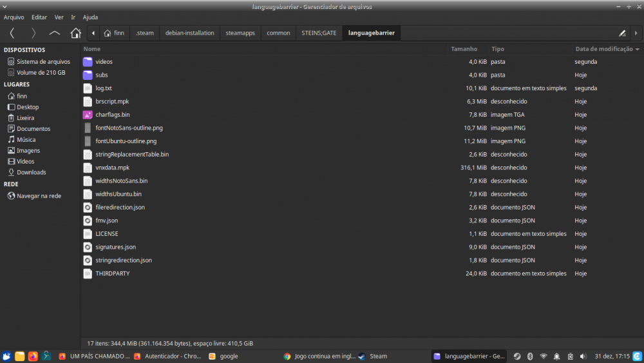Open Vídeos in sidebar
Viewport: 644px width, 363px height.
pyautogui.click(x=21, y=162)
